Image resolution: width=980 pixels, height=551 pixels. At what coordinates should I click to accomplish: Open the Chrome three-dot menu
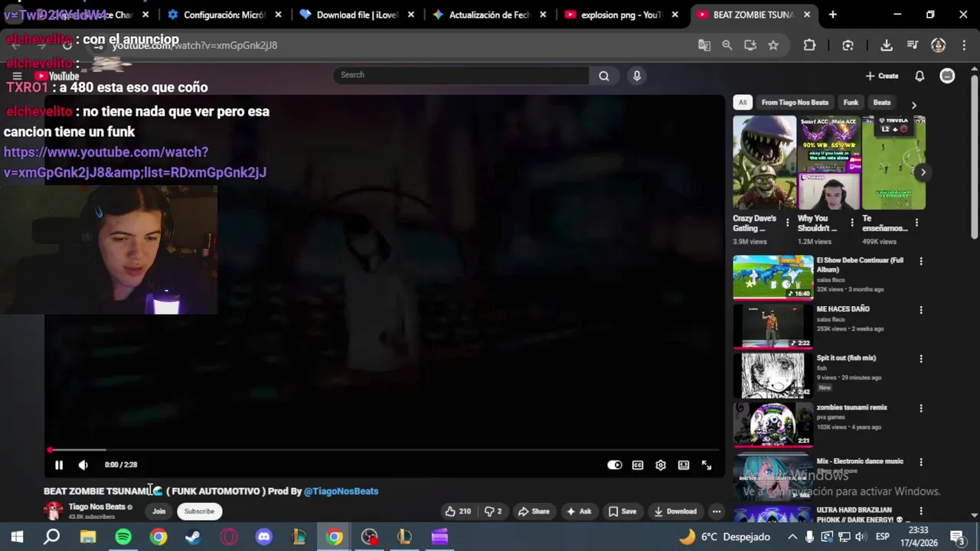tap(963, 45)
